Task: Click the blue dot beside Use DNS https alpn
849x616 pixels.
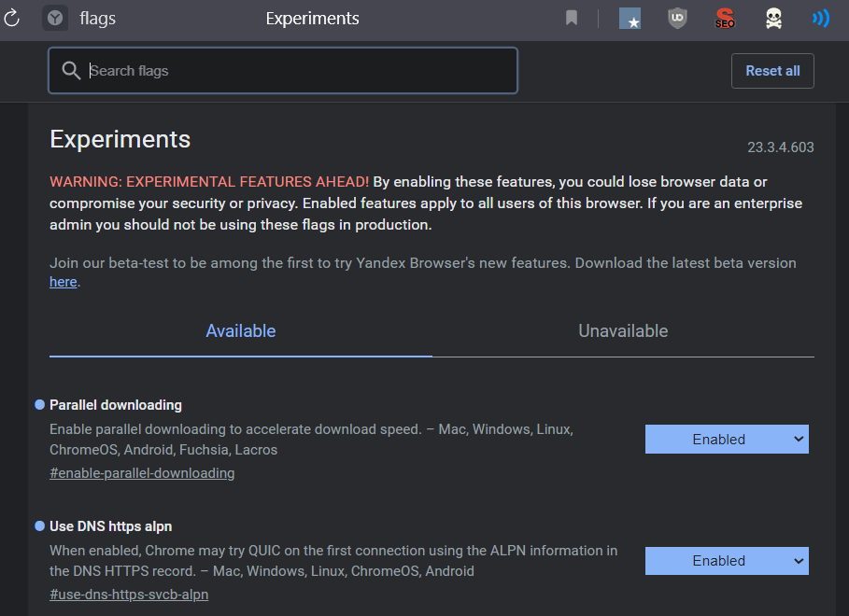Action: click(x=39, y=526)
